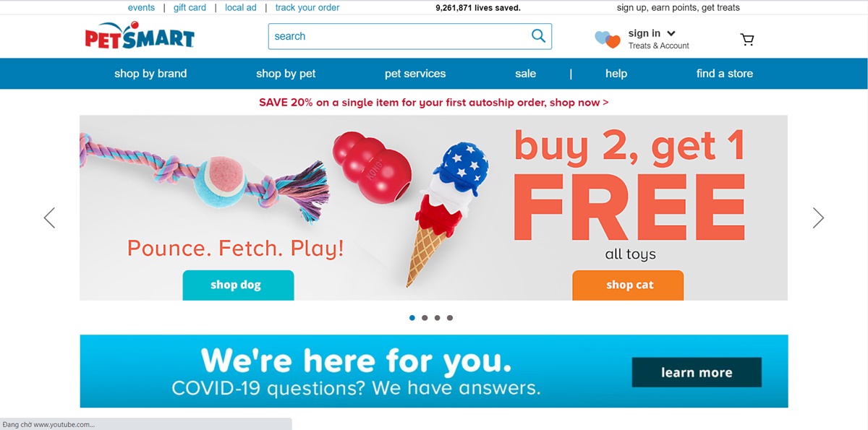The image size is (868, 430).
Task: Select the first carousel dot
Action: tap(412, 318)
